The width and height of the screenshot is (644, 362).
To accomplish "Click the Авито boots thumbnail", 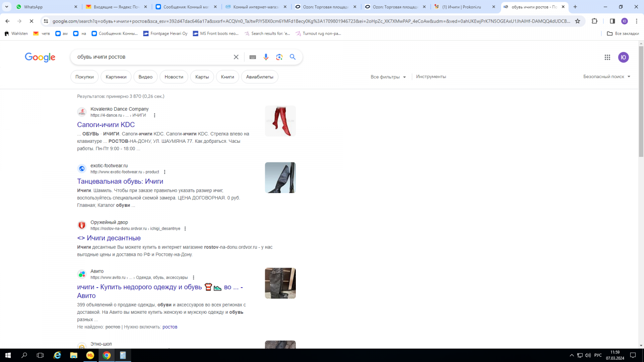I will tap(280, 283).
